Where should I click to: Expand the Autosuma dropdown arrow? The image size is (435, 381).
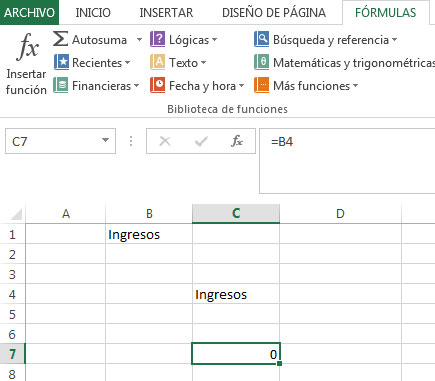tap(139, 40)
